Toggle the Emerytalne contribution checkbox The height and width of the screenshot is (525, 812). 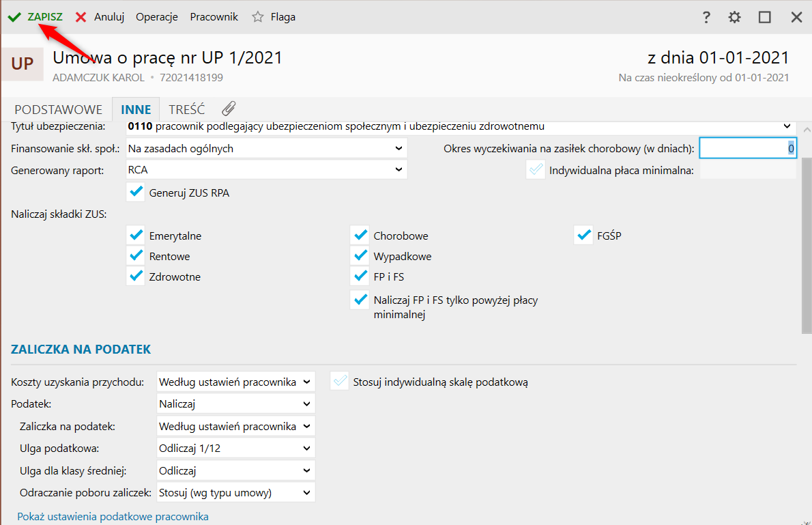click(136, 236)
